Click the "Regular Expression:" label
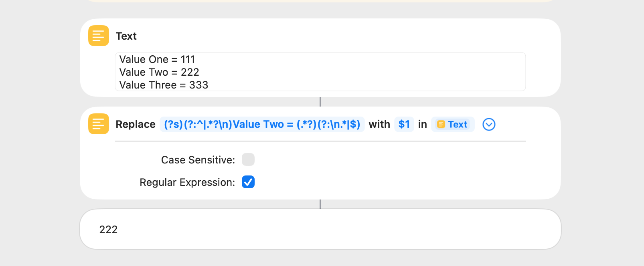 (x=187, y=182)
